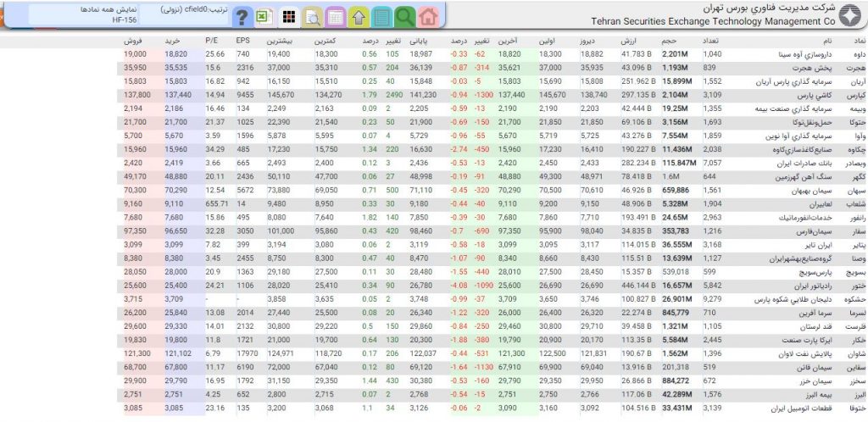Sort by the P/E column header
The width and height of the screenshot is (868, 422).
pyautogui.click(x=212, y=41)
